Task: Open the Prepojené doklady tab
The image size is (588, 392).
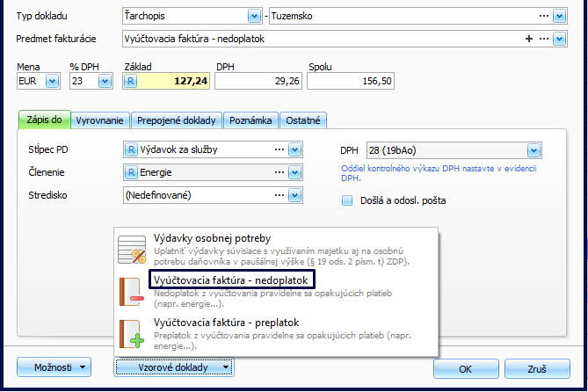Action: click(x=177, y=120)
